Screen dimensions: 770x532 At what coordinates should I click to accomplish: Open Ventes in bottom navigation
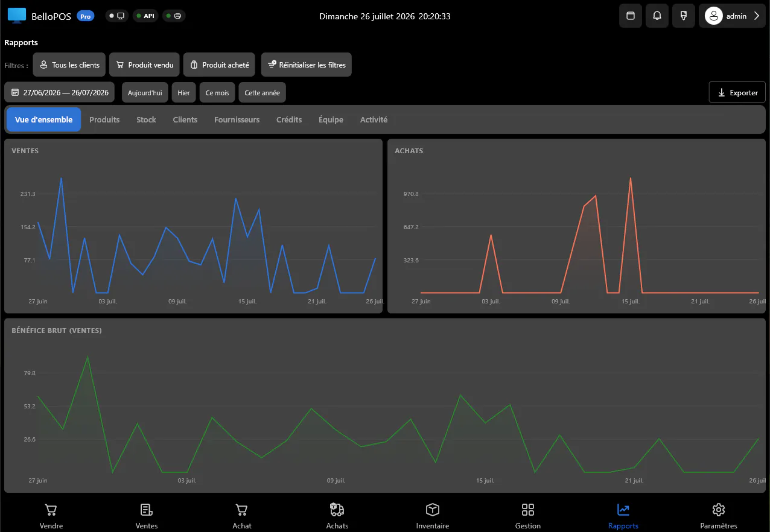147,516
